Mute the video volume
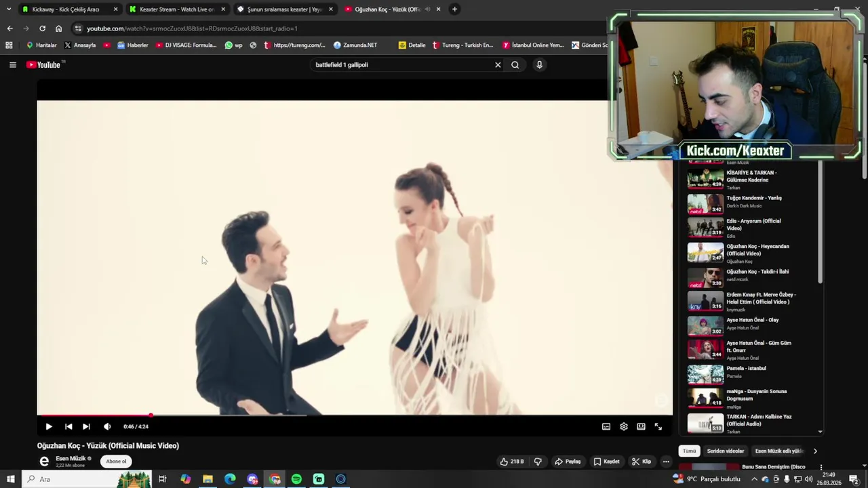The width and height of the screenshot is (868, 488). (107, 426)
